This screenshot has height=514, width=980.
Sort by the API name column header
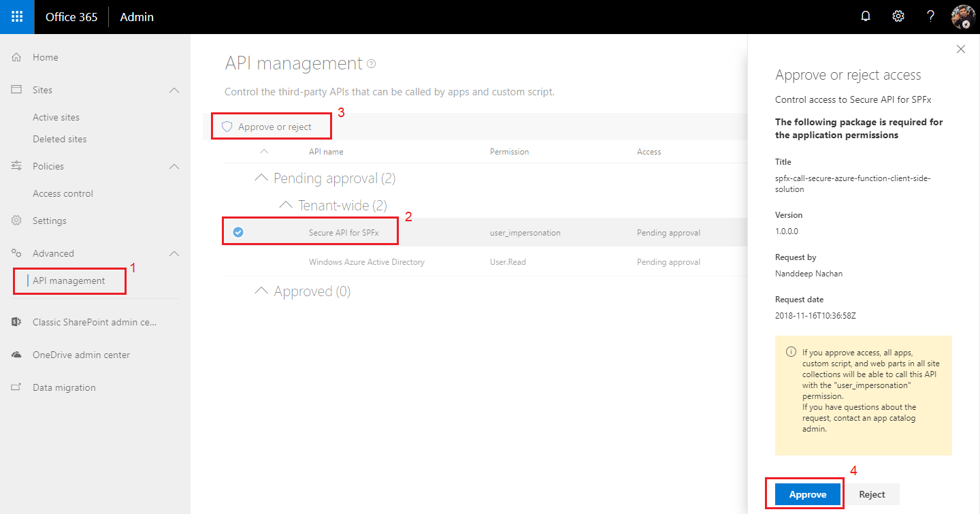coord(326,152)
